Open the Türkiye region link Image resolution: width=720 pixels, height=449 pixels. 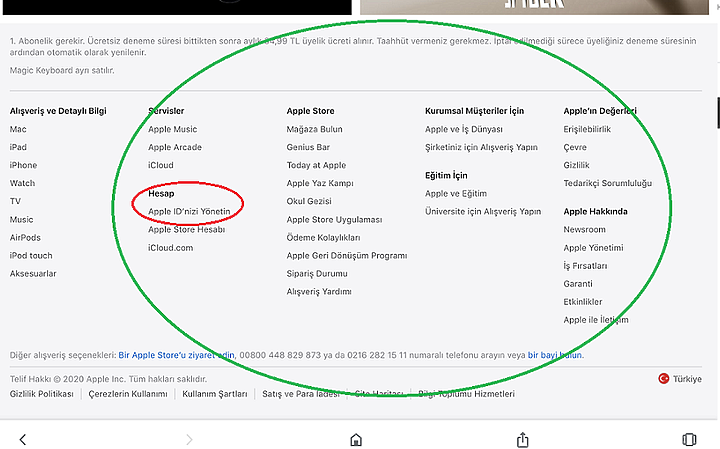pos(687,379)
